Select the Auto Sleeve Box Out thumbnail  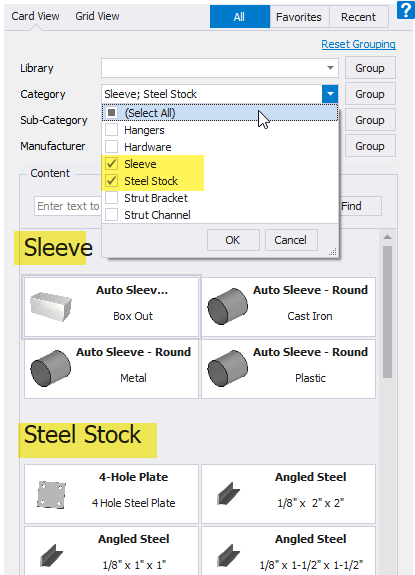coord(51,307)
